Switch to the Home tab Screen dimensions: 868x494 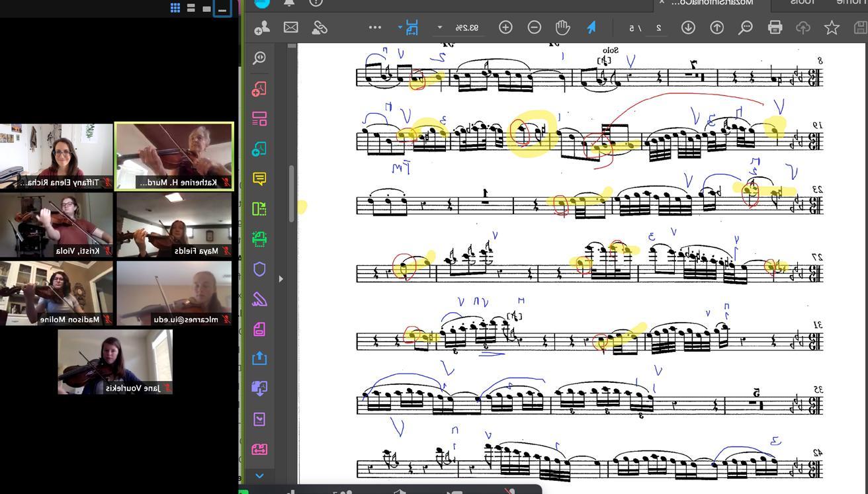pyautogui.click(x=852, y=3)
